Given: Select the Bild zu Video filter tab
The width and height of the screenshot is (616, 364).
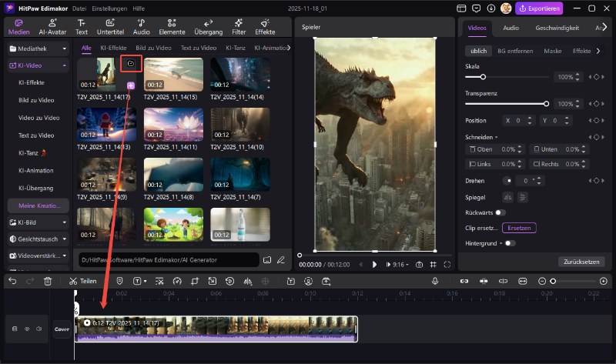Looking at the screenshot, I should (153, 48).
